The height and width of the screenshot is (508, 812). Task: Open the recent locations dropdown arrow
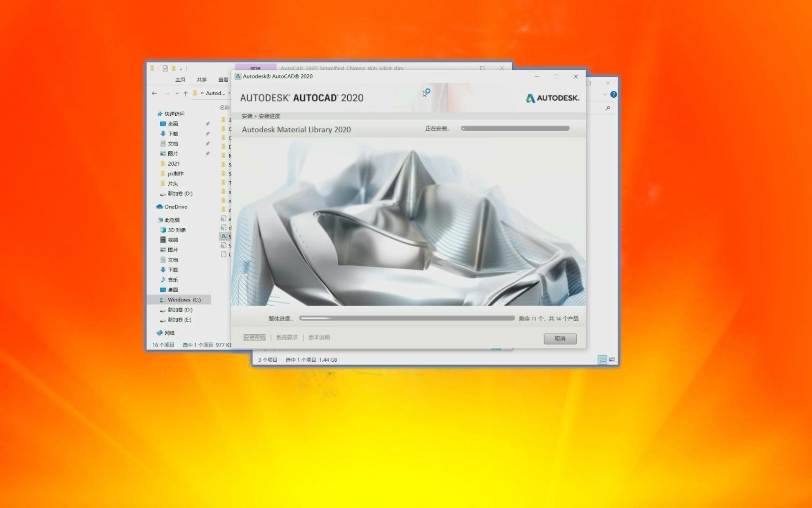[x=177, y=94]
